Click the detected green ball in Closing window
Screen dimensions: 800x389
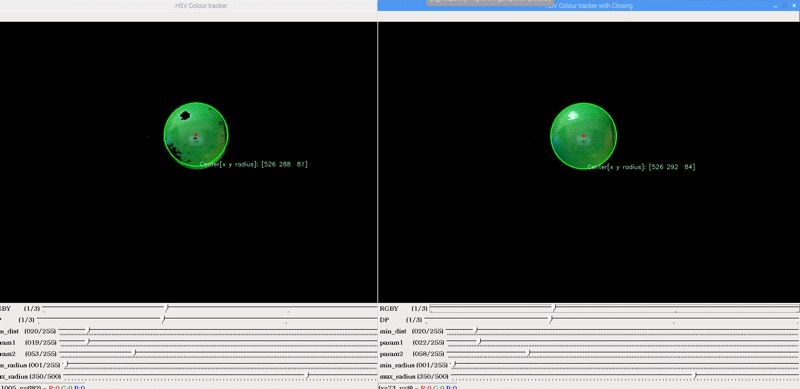point(583,136)
